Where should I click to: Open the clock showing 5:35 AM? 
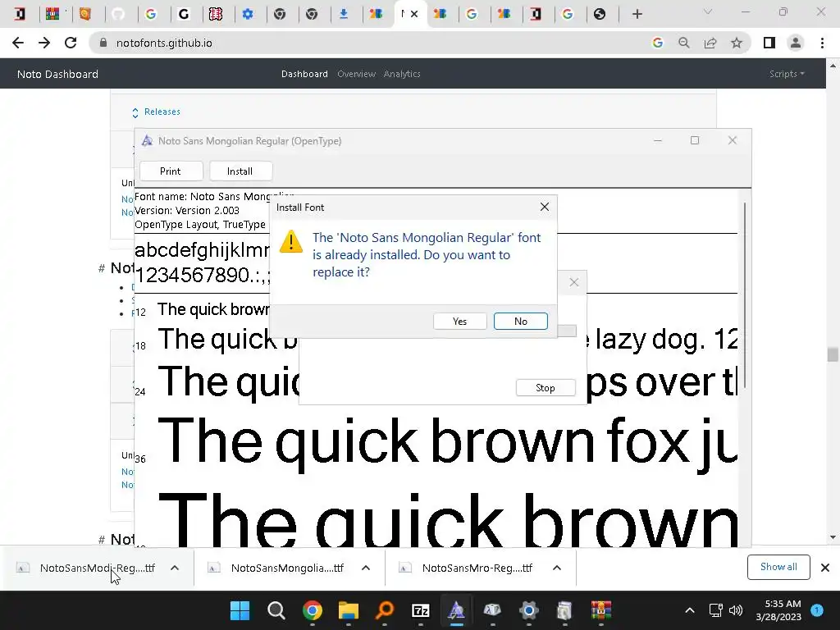pyautogui.click(x=778, y=610)
